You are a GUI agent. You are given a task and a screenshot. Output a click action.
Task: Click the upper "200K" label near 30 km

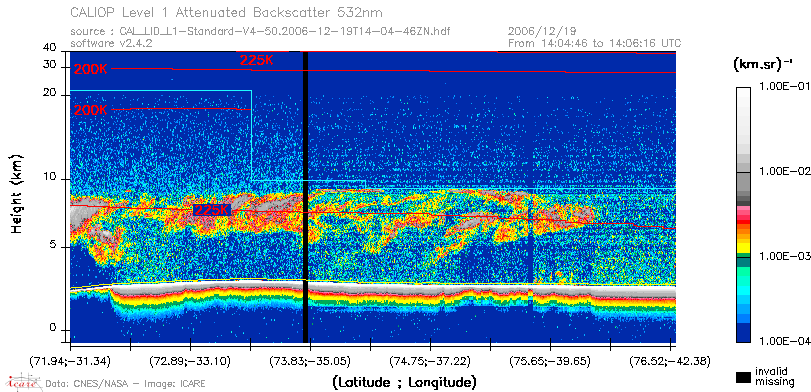91,69
